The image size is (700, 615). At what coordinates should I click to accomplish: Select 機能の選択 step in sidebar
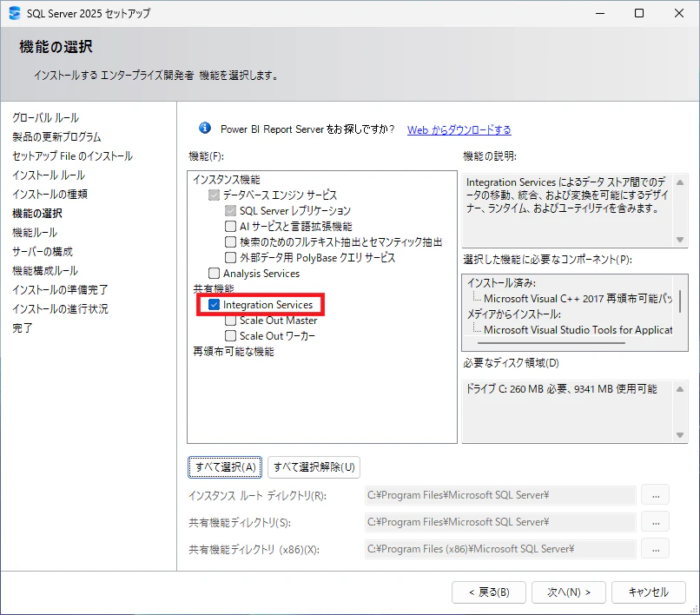click(x=37, y=214)
